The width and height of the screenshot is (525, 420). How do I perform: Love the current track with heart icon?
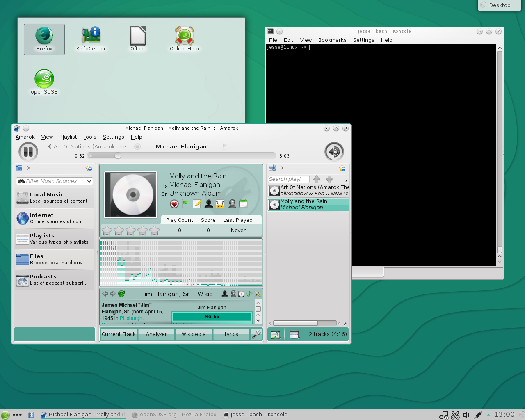pyautogui.click(x=174, y=204)
